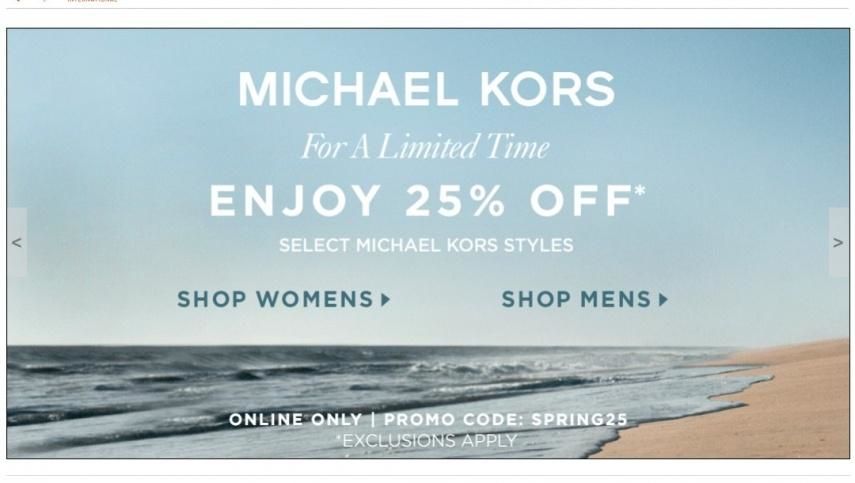This screenshot has width=855, height=483.
Task: Click the word KORS in the heading
Action: coord(547,89)
